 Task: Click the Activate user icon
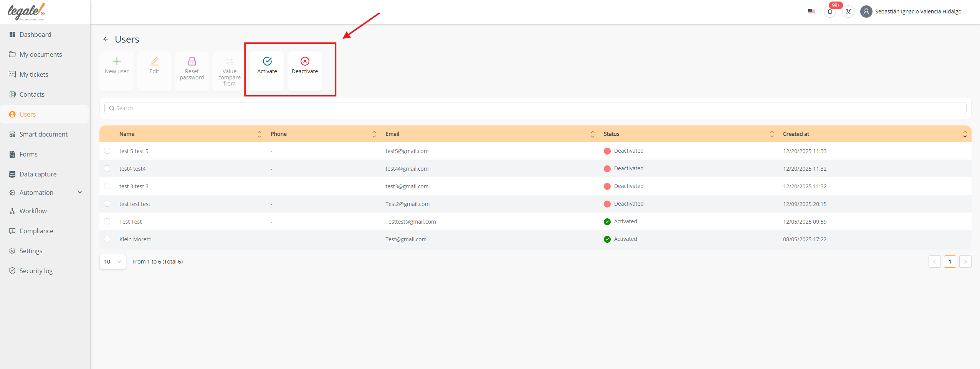267,61
